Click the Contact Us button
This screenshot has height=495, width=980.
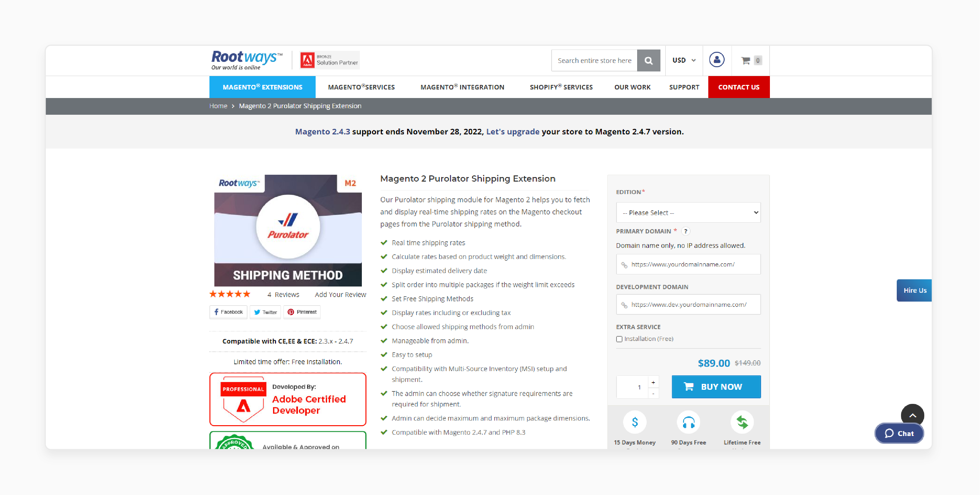[739, 87]
